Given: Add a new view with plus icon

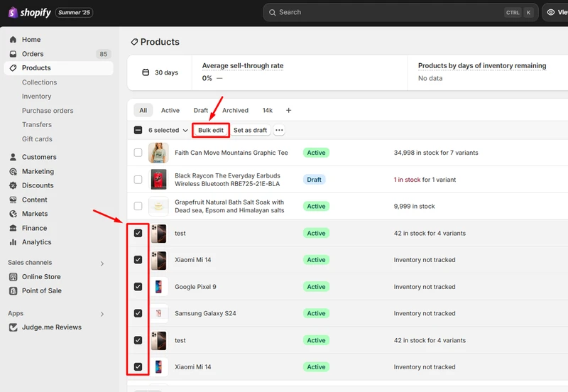Looking at the screenshot, I should (x=288, y=110).
